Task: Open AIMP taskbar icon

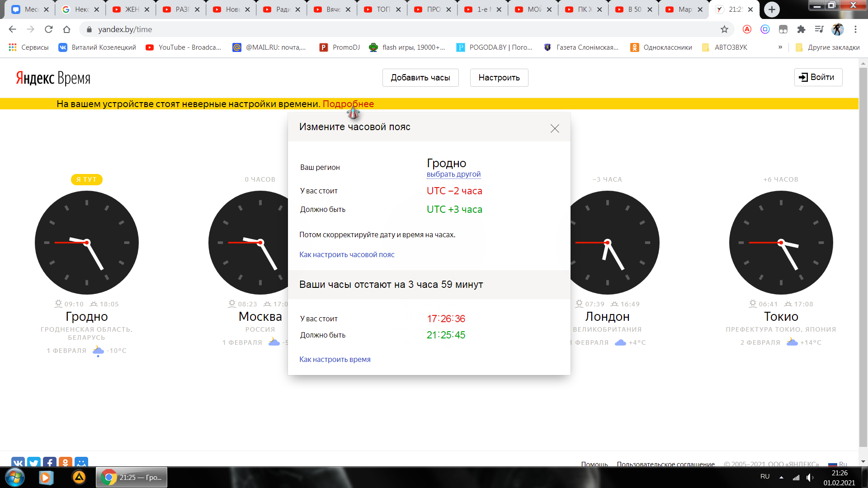Action: click(79, 477)
